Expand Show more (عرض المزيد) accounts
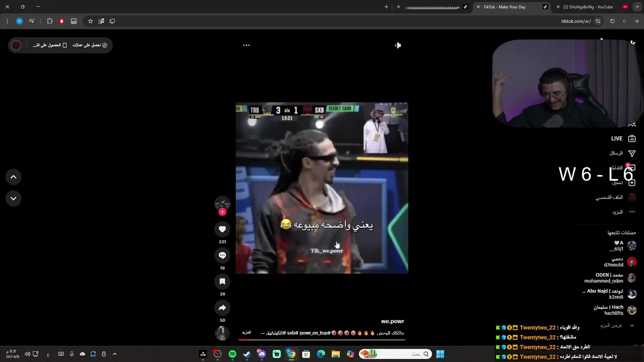 617,325
